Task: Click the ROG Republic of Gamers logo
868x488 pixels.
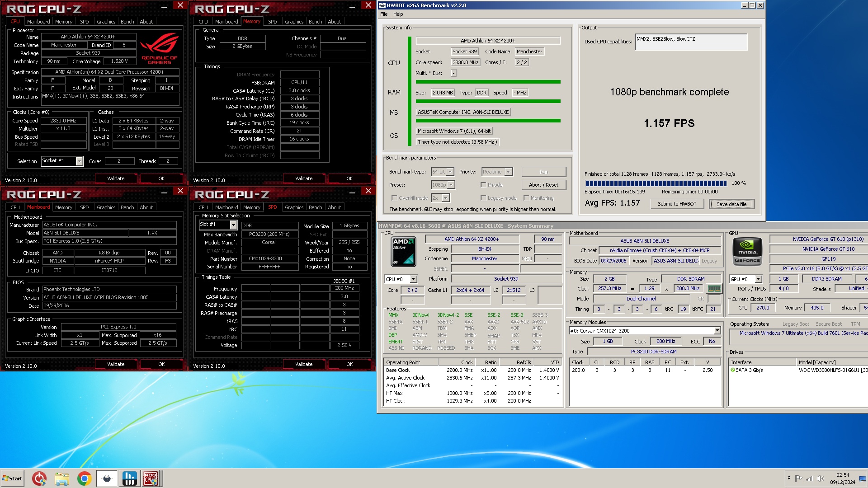Action: [160, 48]
